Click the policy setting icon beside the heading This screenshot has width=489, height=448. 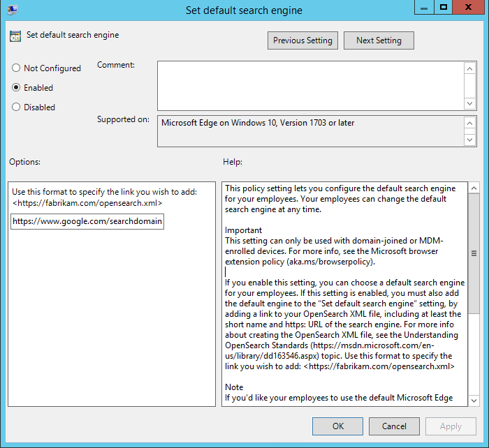pyautogui.click(x=15, y=36)
